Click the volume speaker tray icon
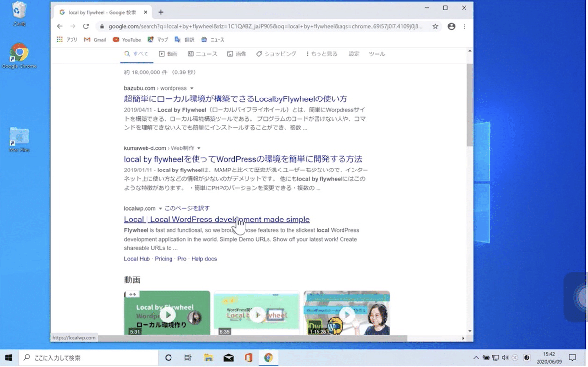The image size is (588, 367). [505, 358]
